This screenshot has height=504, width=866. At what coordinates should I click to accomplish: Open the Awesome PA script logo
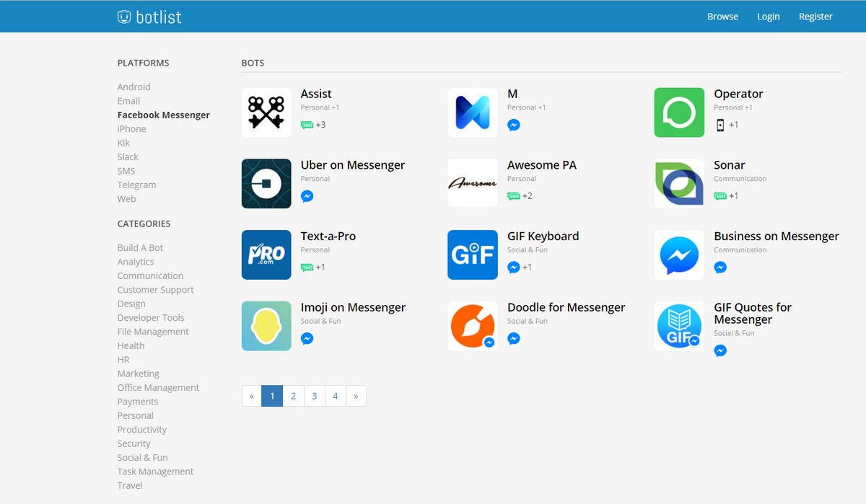coord(473,184)
